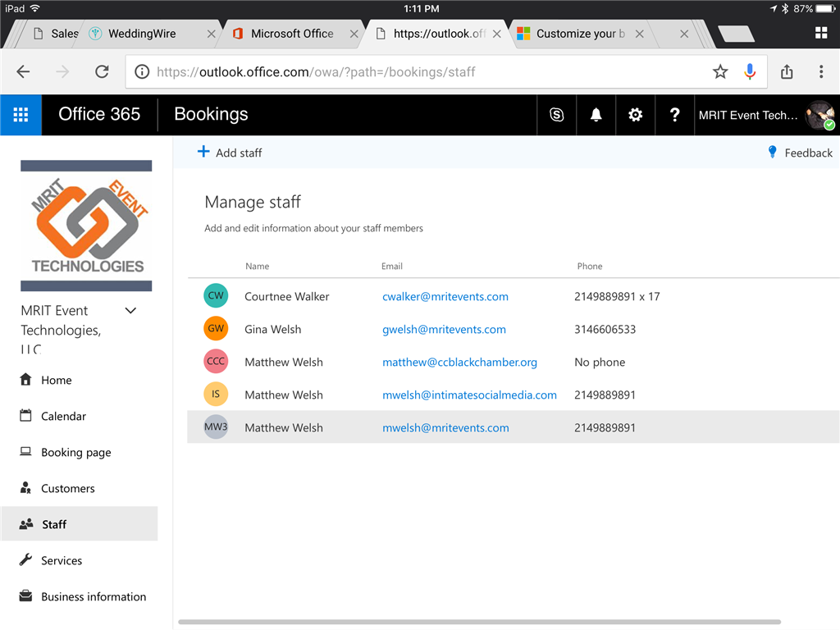Viewport: 840px width, 630px height.
Task: Click the CW avatar for Courtnee Walker
Action: click(216, 295)
